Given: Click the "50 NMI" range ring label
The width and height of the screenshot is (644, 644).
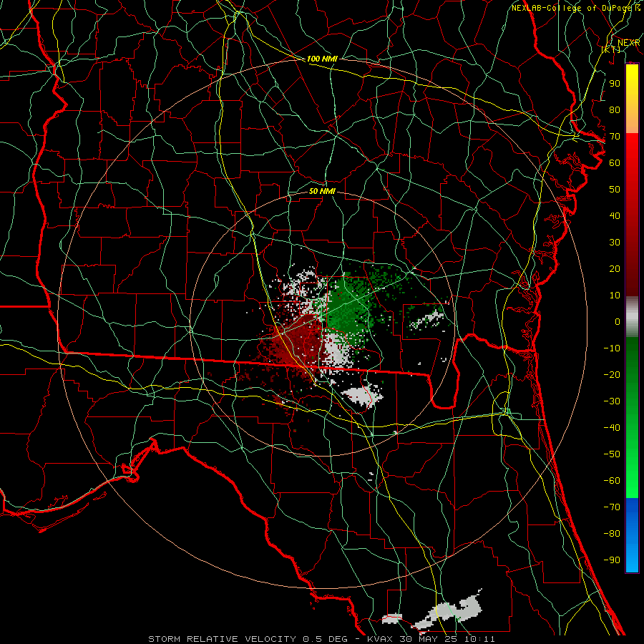Looking at the screenshot, I should click(322, 191).
